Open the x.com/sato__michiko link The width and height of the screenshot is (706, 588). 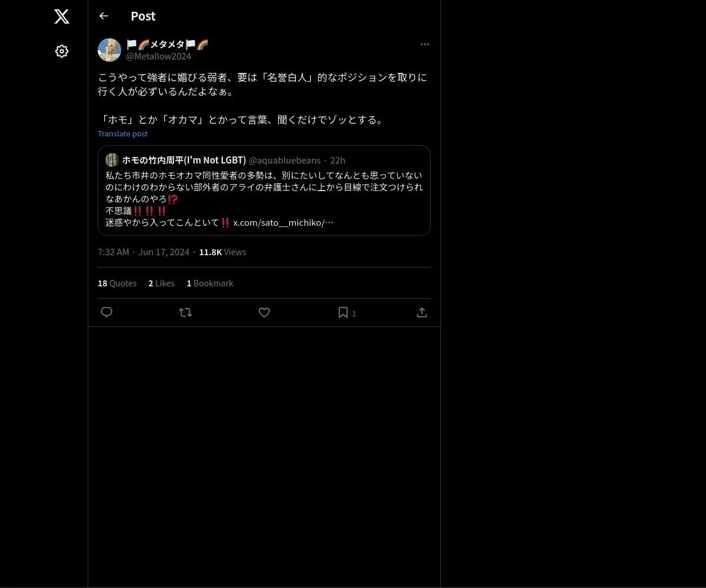tap(284, 223)
